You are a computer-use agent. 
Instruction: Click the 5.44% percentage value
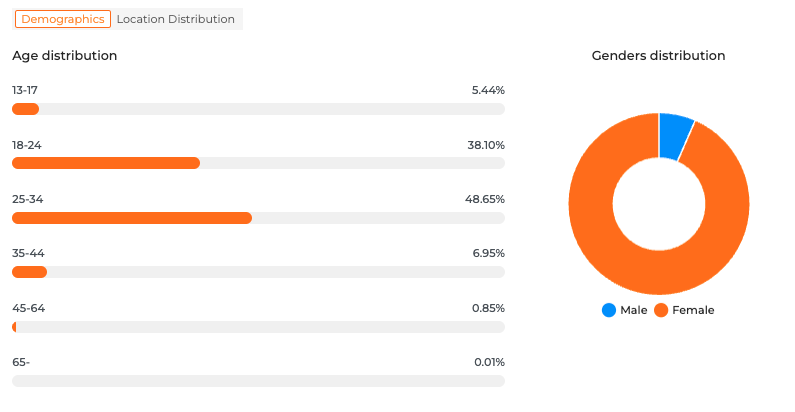[488, 90]
